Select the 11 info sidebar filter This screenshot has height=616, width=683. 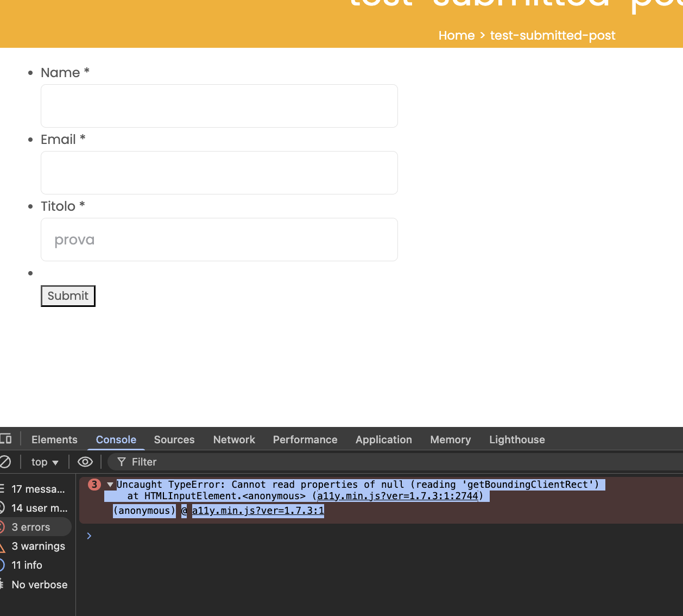27,565
